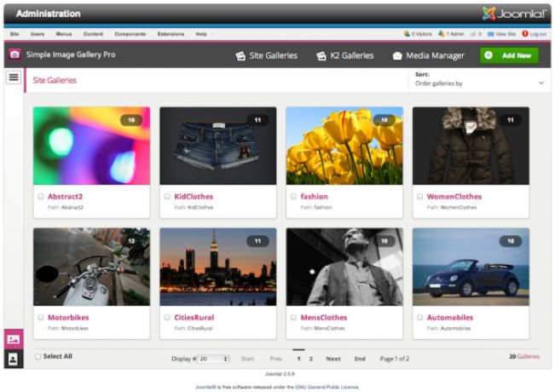
Task: Click image count badge on Automobiles
Action: click(511, 241)
